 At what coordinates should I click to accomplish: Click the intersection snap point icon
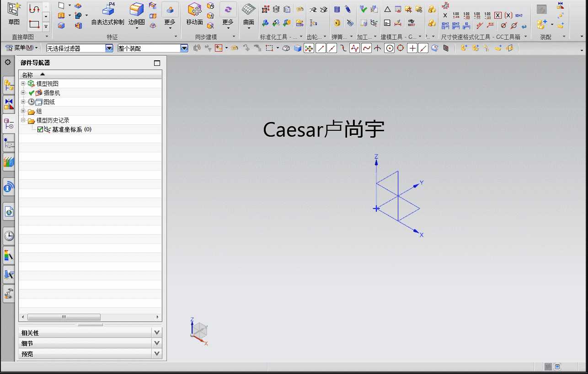pos(378,48)
